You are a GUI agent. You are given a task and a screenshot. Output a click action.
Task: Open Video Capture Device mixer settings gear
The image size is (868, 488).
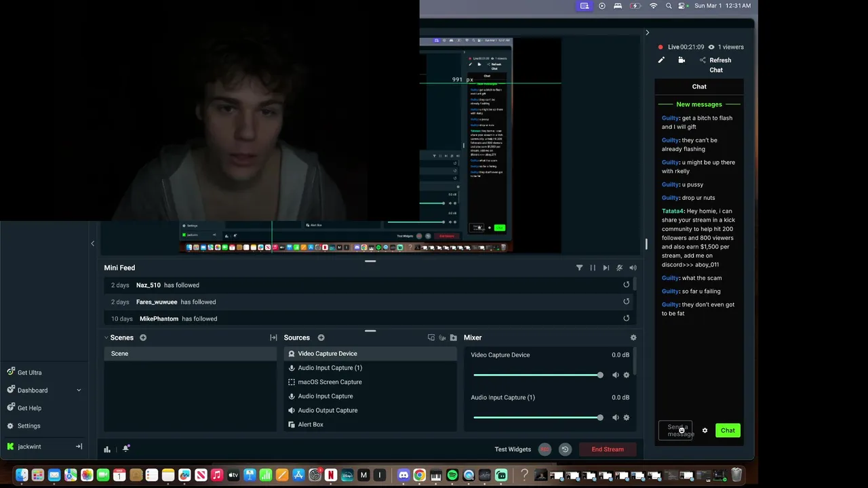click(x=626, y=375)
